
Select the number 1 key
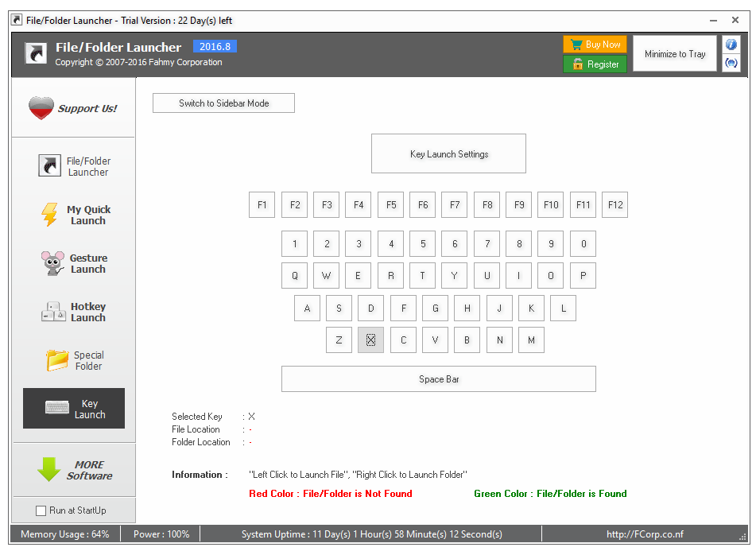[x=295, y=244]
